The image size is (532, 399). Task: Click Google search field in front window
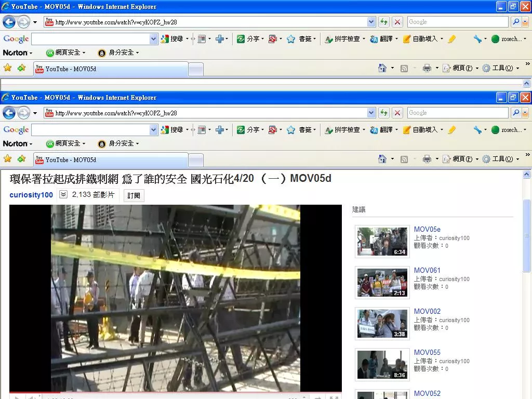point(458,113)
